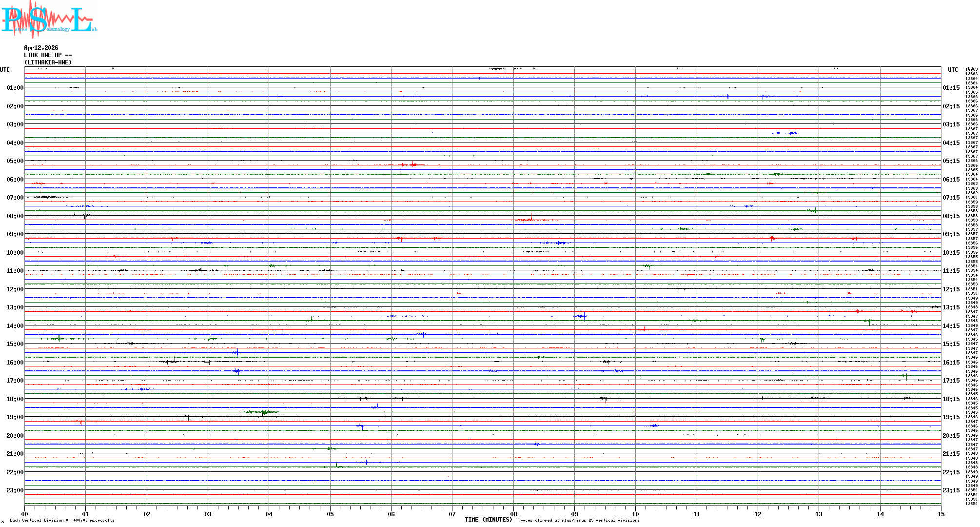Click minute marker 00 on bottom axis

pos(25,514)
